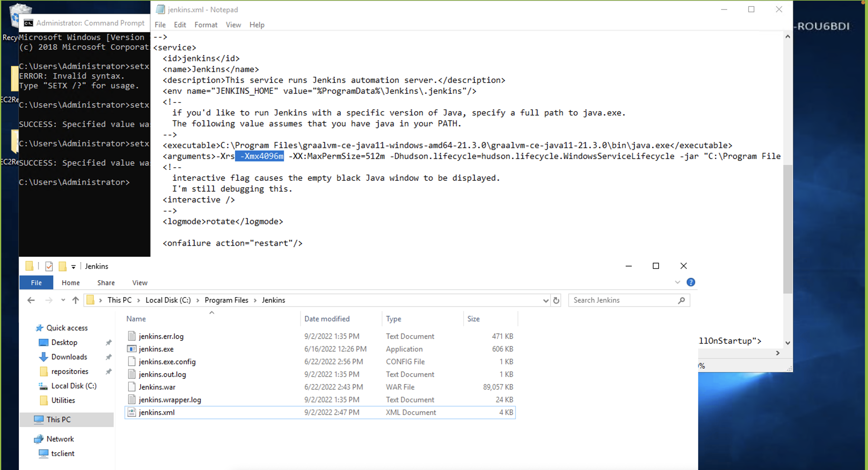Click the search magnifier icon in Explorer
The image size is (868, 470).
(682, 300)
